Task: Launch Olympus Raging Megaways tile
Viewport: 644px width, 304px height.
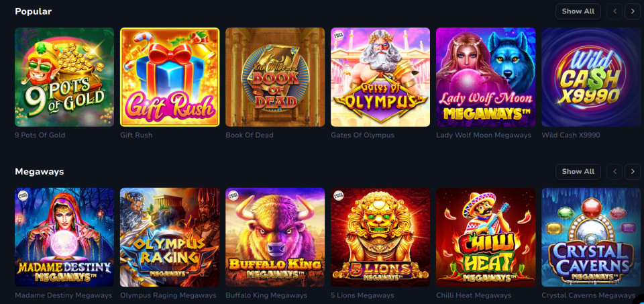Action: (x=170, y=238)
